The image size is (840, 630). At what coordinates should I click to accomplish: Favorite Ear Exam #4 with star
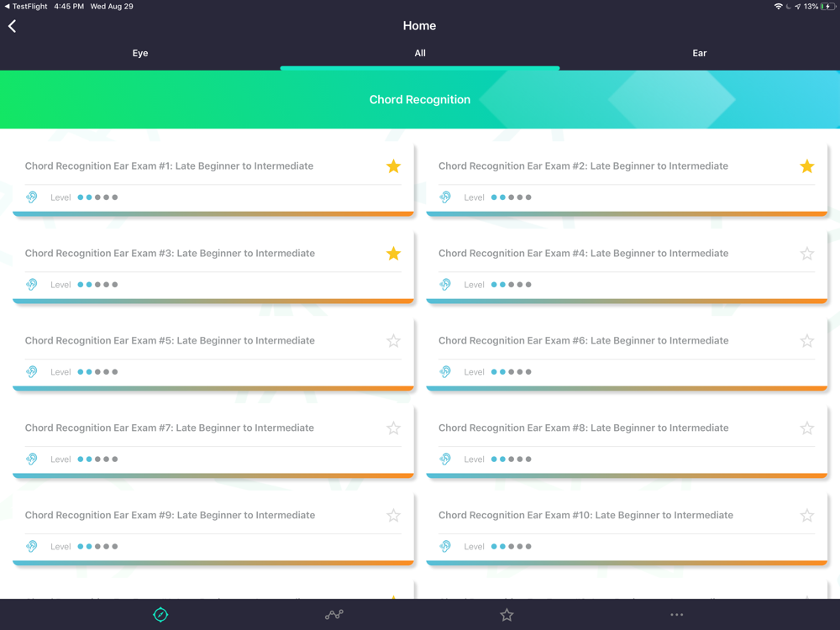coord(806,254)
